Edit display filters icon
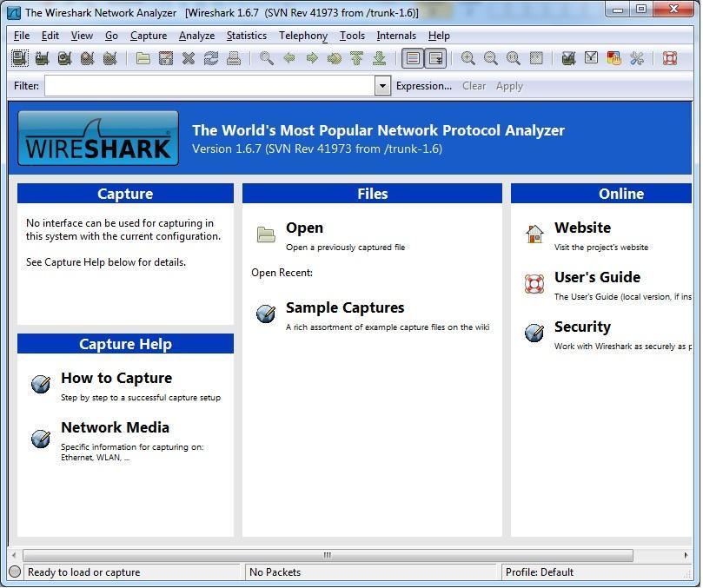Screen dimensions: 703x588 click(592, 58)
